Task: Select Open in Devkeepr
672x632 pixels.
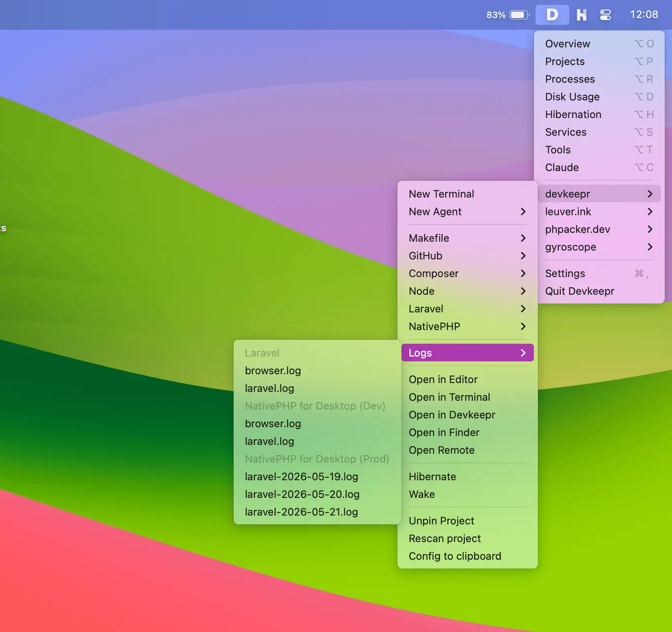Action: pyautogui.click(x=468, y=415)
